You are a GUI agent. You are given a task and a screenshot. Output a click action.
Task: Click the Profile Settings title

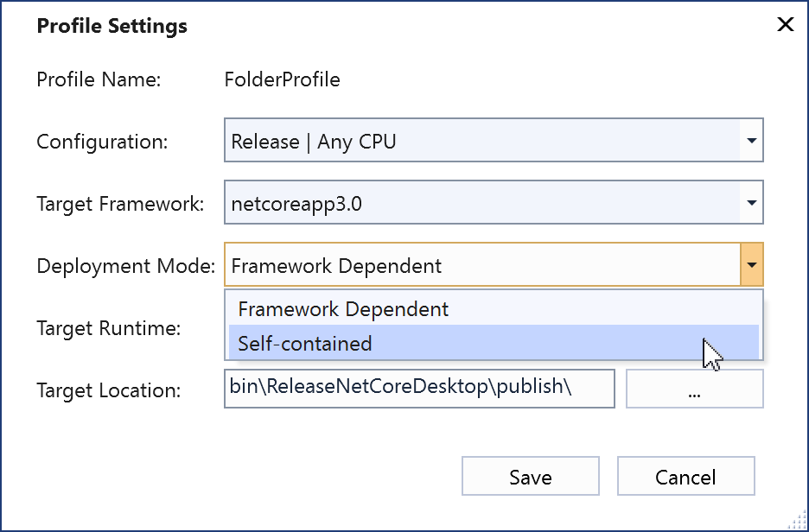(112, 26)
